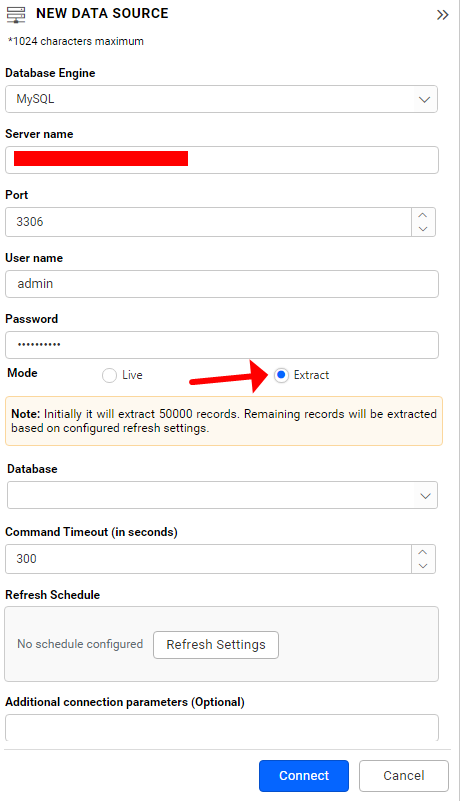This screenshot has height=801, width=460.
Task: Expand the Database dropdown list
Action: [x=222, y=495]
